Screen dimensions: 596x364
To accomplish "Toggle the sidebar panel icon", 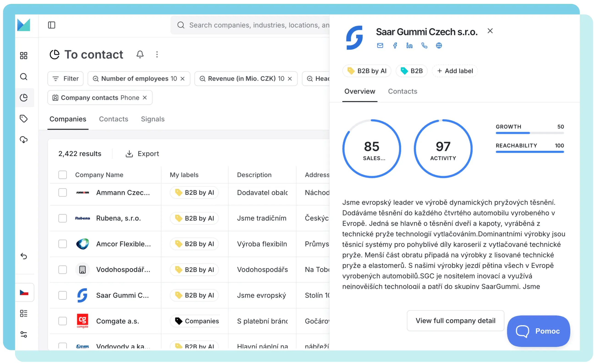I will 52,25.
